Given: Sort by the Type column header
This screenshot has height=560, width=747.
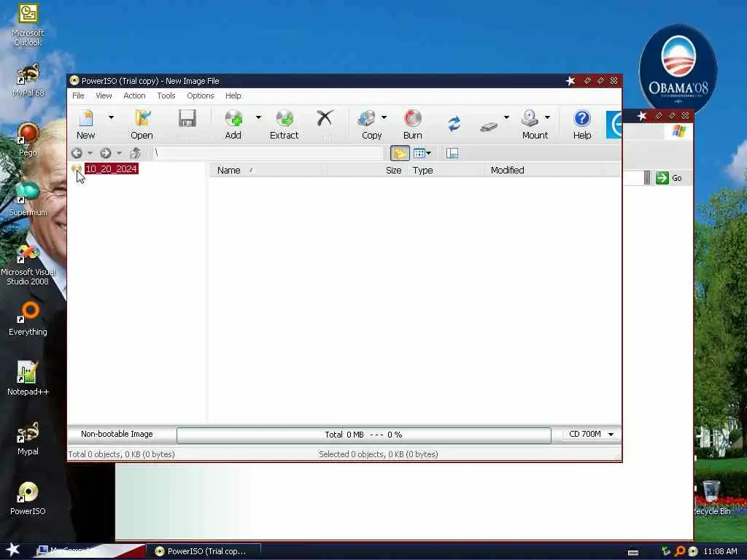Looking at the screenshot, I should 446,170.
